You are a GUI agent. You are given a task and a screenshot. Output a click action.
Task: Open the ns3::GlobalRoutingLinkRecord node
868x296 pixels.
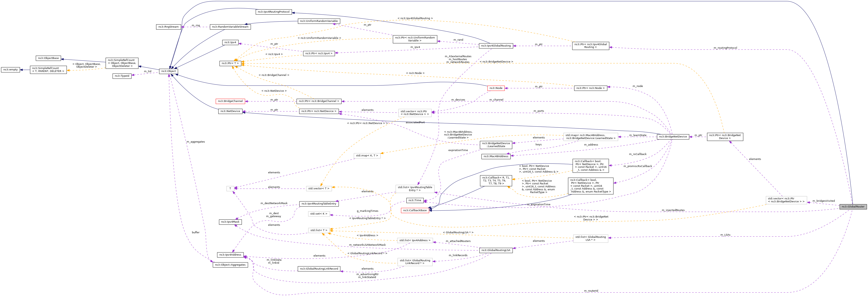click(x=319, y=269)
